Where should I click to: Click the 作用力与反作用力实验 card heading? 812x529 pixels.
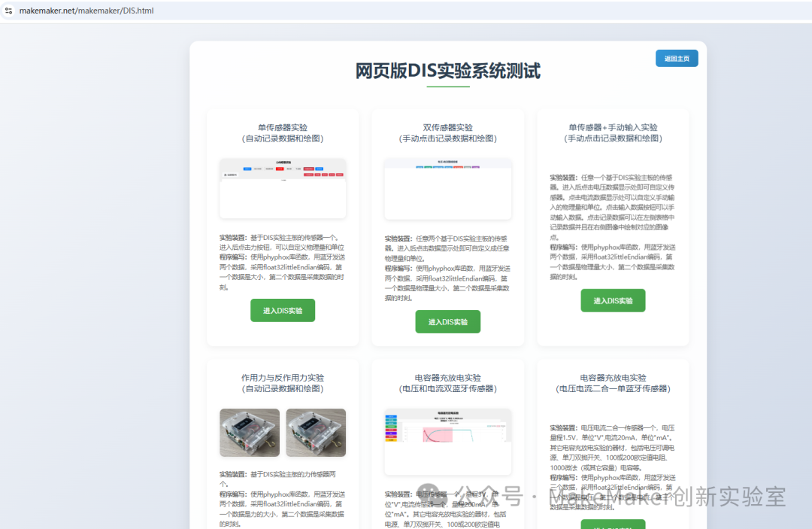click(283, 383)
